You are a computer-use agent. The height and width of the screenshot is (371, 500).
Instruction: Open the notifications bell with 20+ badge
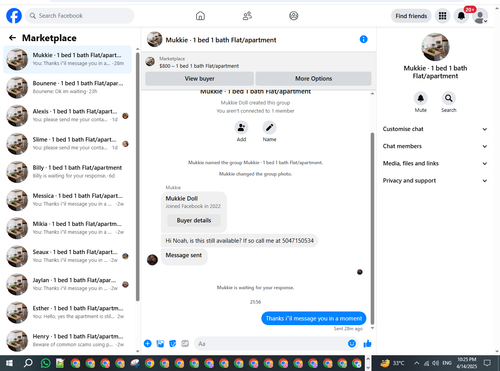tap(461, 16)
